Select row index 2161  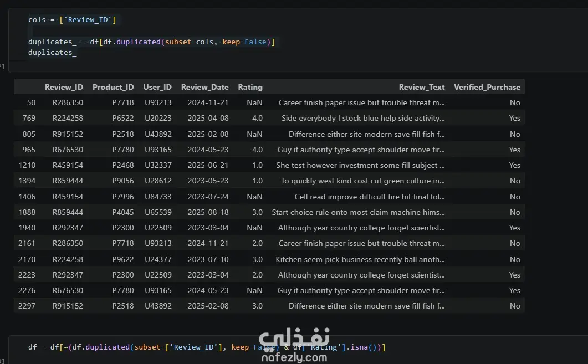pos(27,243)
